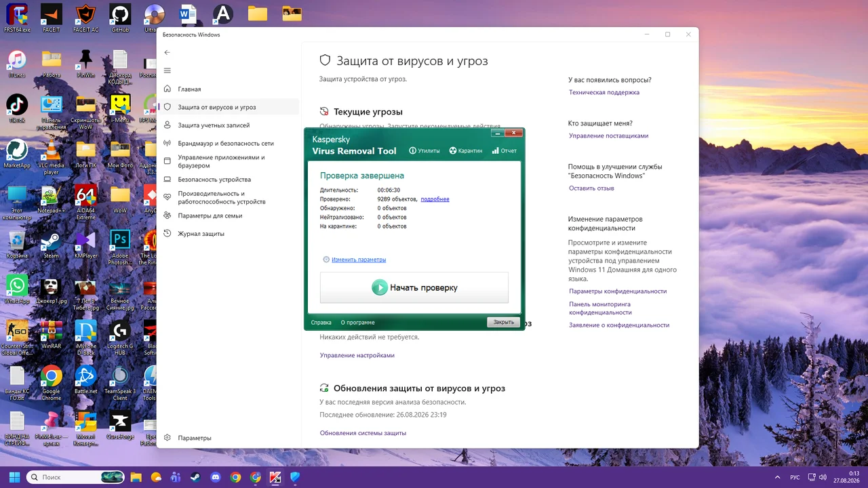Switch to Windows Security shield on taskbar
Image resolution: width=868 pixels, height=488 pixels.
pos(295,477)
